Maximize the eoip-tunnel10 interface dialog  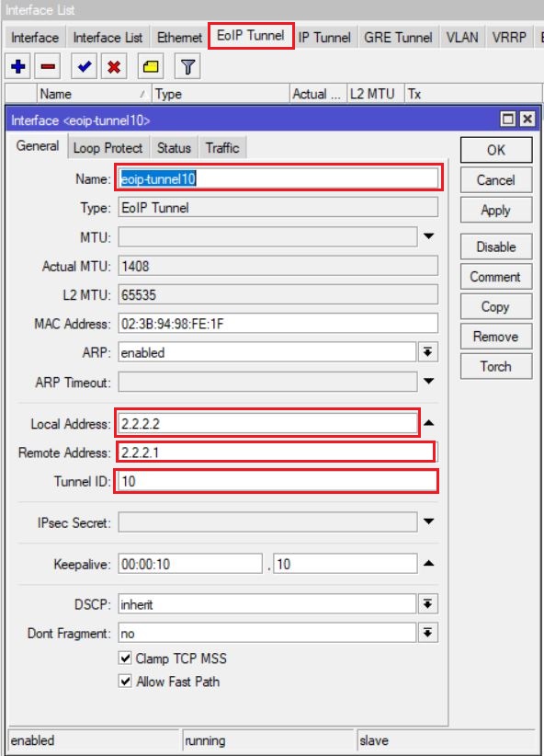tap(508, 119)
